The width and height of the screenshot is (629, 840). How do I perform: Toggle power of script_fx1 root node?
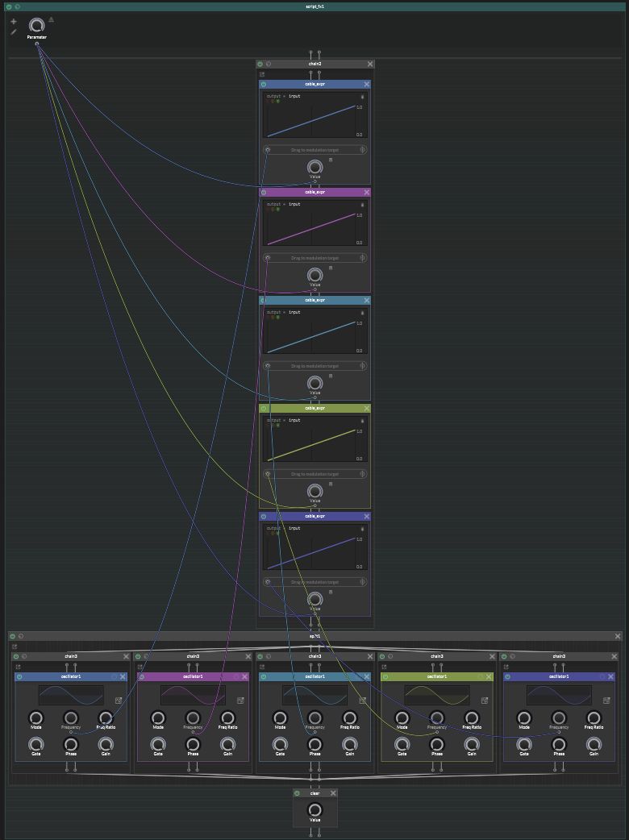pos(9,6)
